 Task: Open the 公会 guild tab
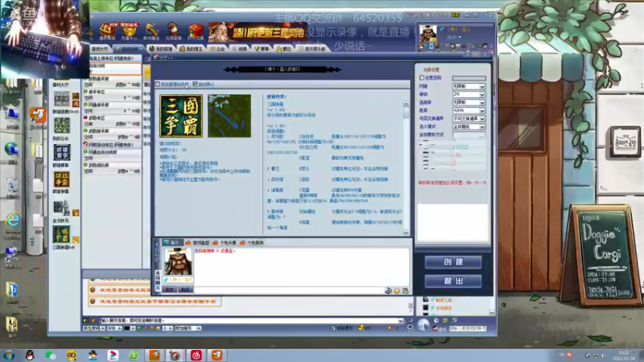click(217, 49)
